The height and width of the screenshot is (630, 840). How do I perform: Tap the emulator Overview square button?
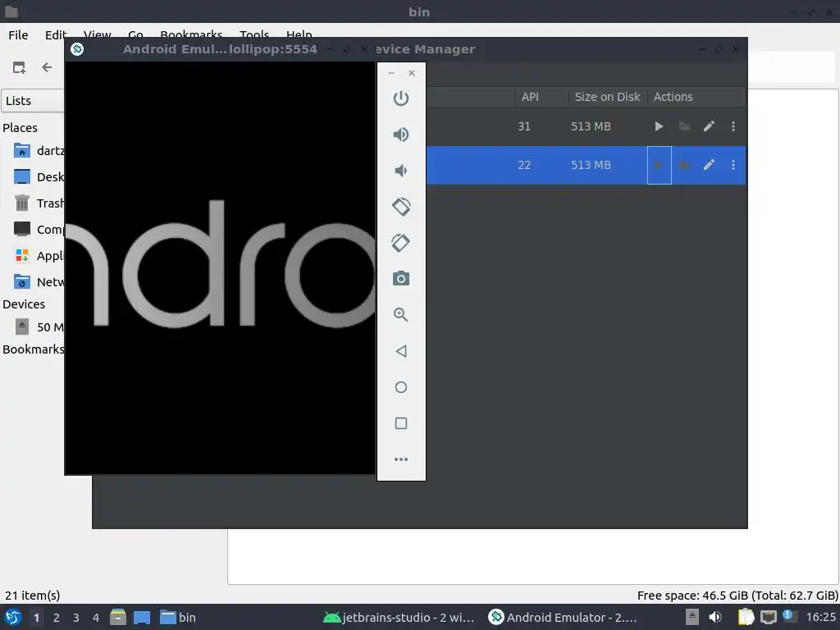click(400, 423)
